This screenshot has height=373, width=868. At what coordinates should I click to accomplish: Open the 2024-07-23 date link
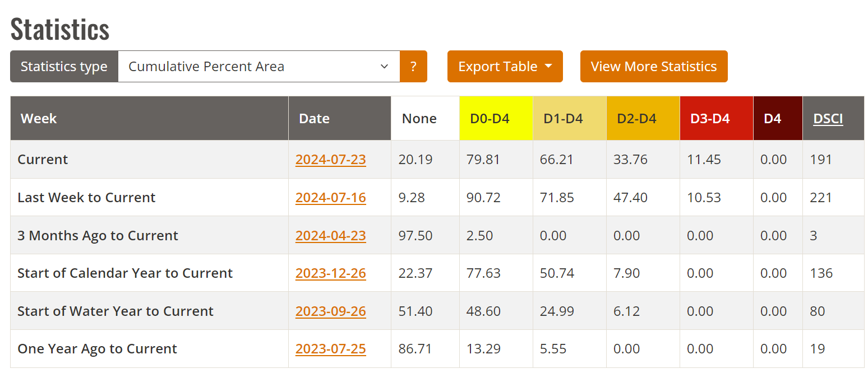331,159
